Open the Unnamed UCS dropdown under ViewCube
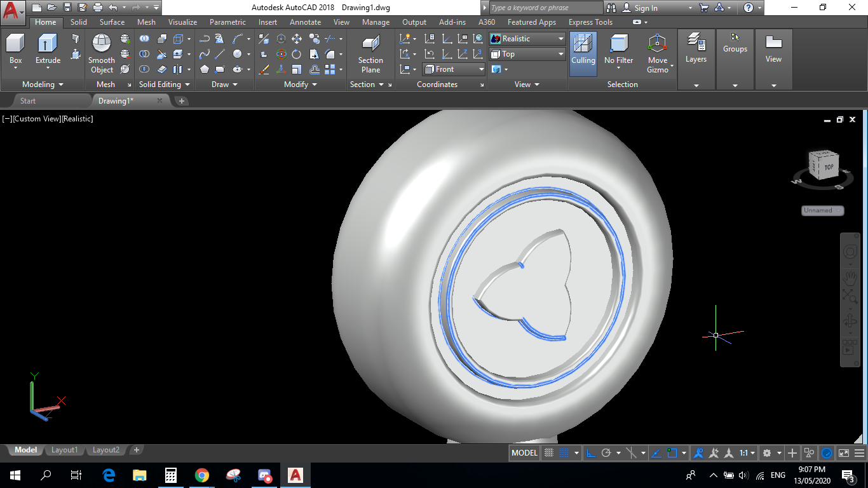The height and width of the screenshot is (488, 868). 823,210
